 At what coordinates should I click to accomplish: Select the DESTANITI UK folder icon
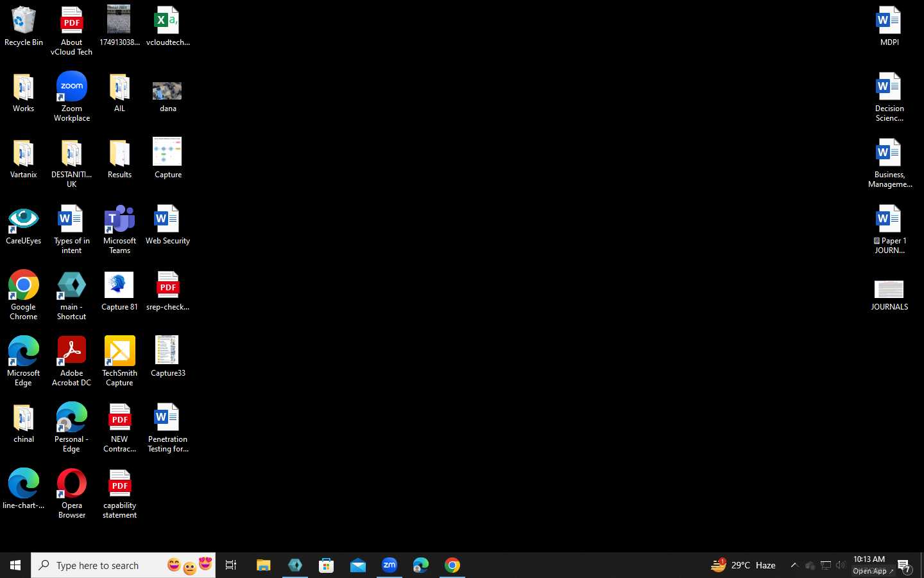tap(71, 163)
